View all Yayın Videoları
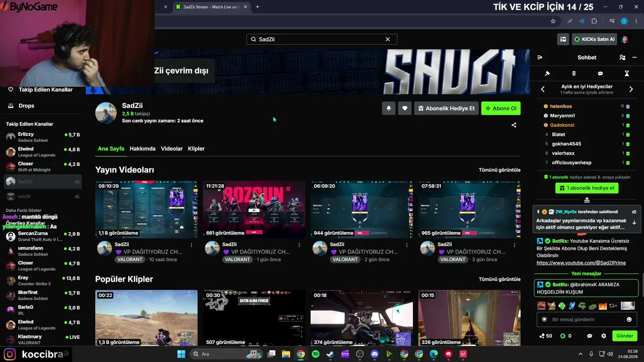The width and height of the screenshot is (644, 362). 500,170
